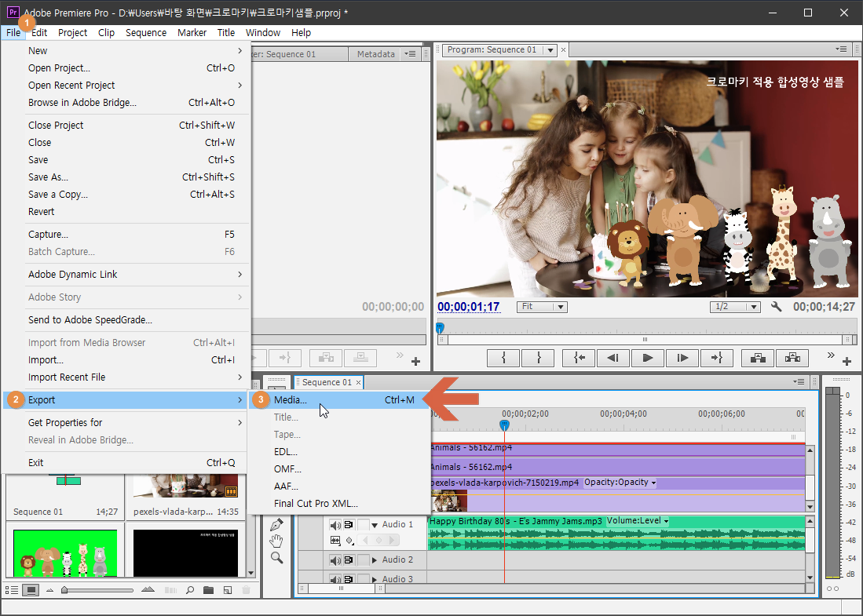Open Volume:Level clip effect dropdown
The width and height of the screenshot is (863, 616).
click(638, 521)
